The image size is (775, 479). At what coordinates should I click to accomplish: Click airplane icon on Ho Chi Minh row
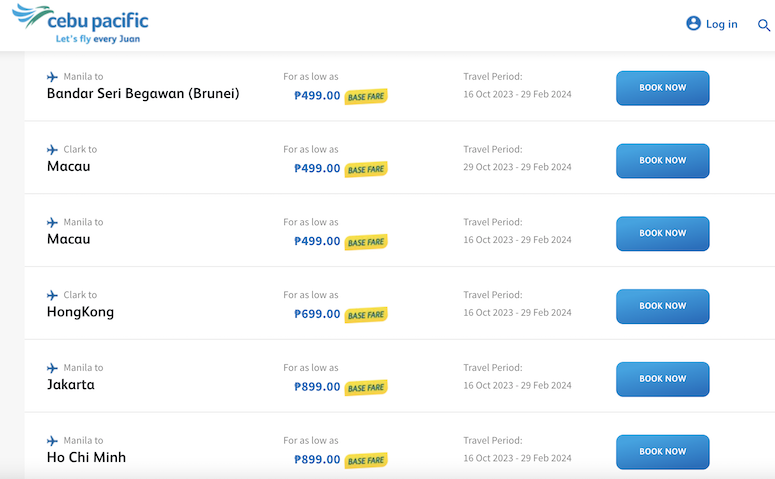coord(52,440)
